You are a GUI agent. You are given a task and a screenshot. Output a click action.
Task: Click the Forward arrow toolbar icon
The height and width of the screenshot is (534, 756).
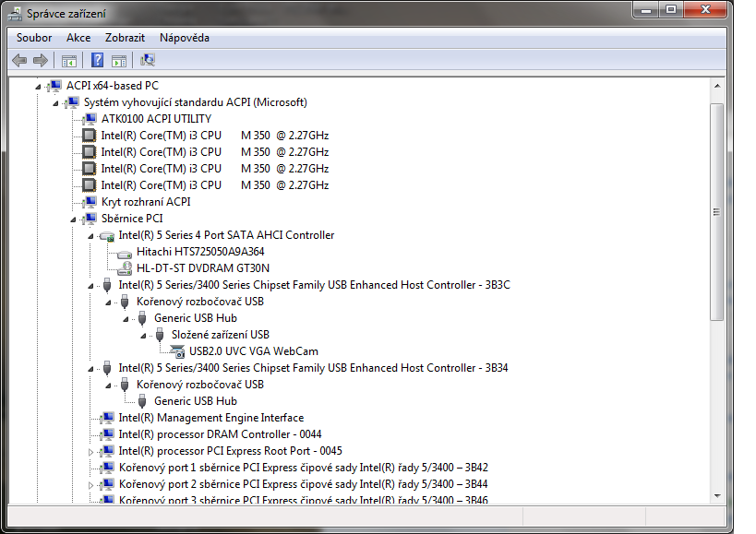pos(41,61)
